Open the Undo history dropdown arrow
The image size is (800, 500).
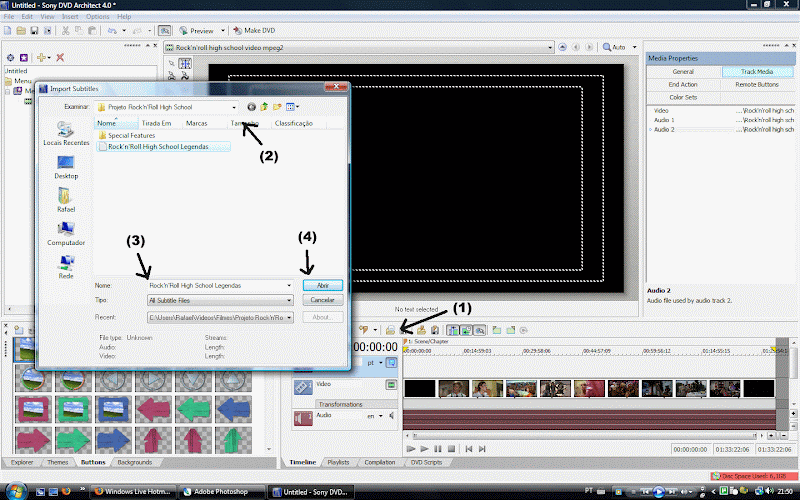click(x=124, y=31)
